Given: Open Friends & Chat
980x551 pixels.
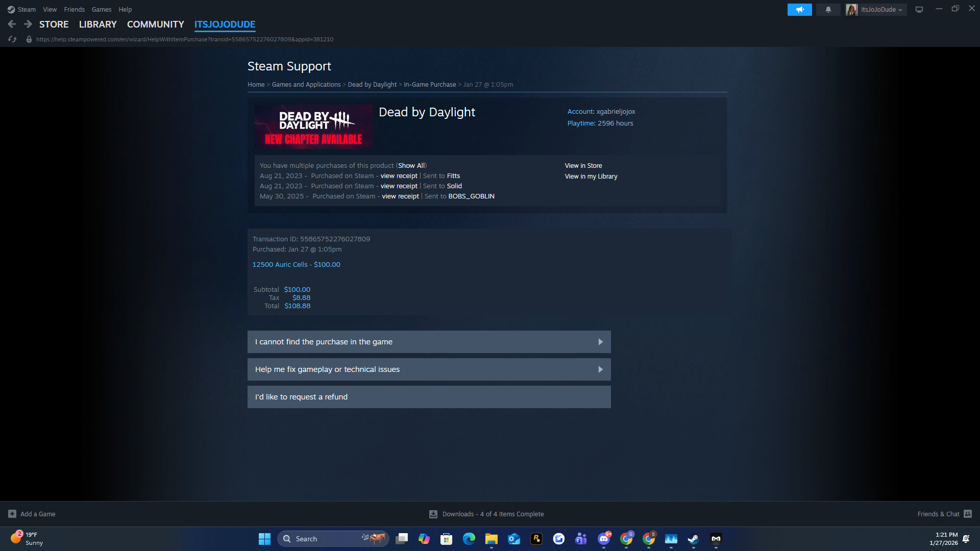Looking at the screenshot, I should (x=944, y=514).
